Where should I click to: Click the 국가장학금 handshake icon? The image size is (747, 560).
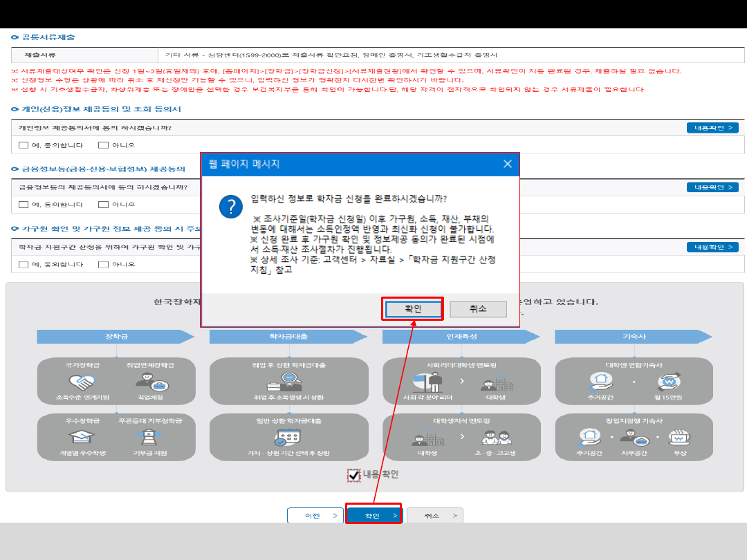pos(82,382)
